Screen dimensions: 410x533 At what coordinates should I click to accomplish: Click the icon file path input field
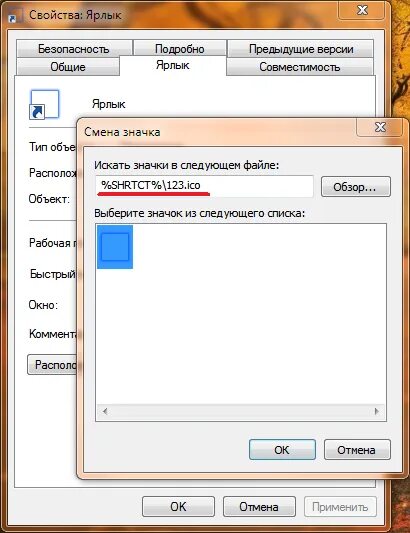pyautogui.click(x=204, y=186)
